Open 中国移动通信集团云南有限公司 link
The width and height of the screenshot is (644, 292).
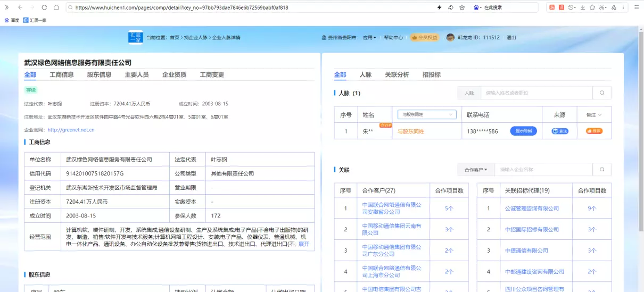(x=391, y=229)
